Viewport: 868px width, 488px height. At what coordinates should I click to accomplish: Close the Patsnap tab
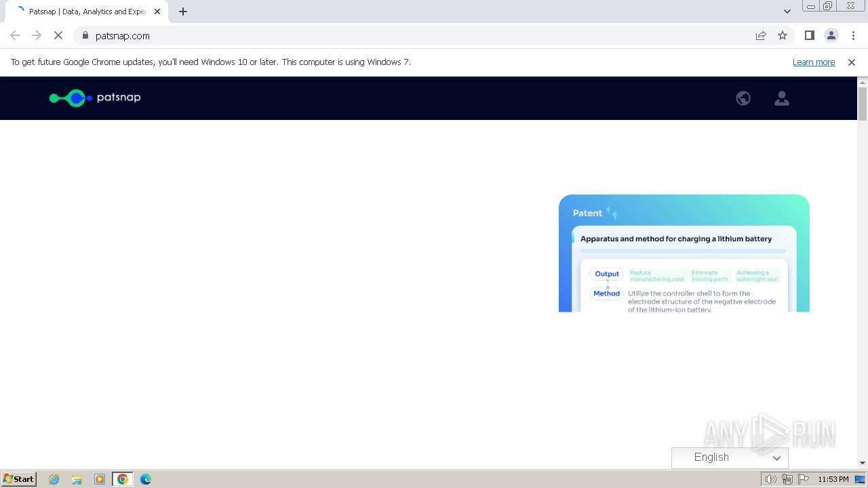tap(157, 12)
